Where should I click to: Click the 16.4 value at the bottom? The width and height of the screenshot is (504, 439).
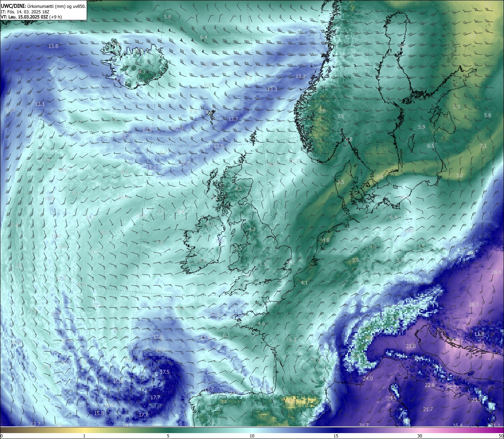coord(458,425)
